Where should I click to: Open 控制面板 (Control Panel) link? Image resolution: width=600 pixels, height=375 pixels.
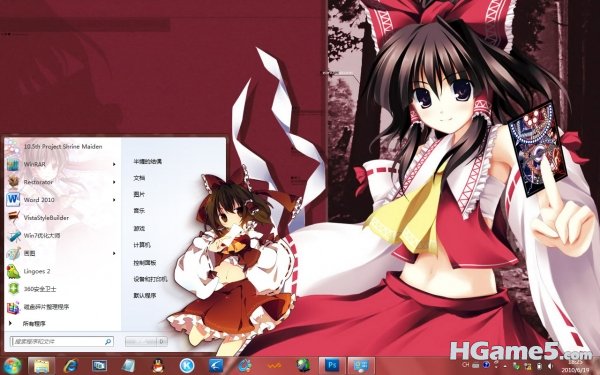click(x=145, y=263)
